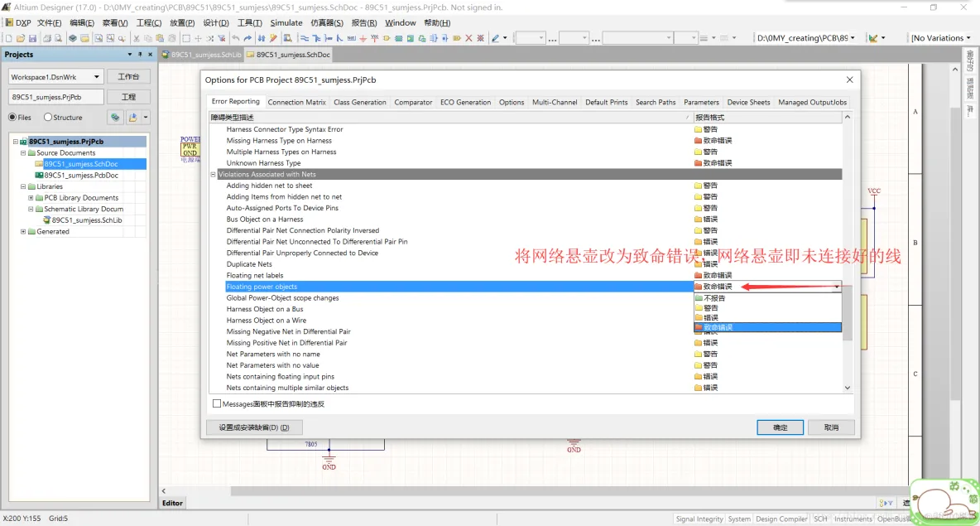Click the scroll down arrow of violations list
This screenshot has height=526, width=980.
(x=848, y=388)
